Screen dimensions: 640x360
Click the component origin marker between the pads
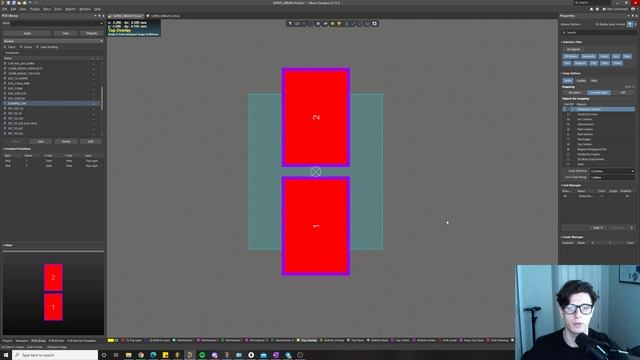tap(316, 172)
